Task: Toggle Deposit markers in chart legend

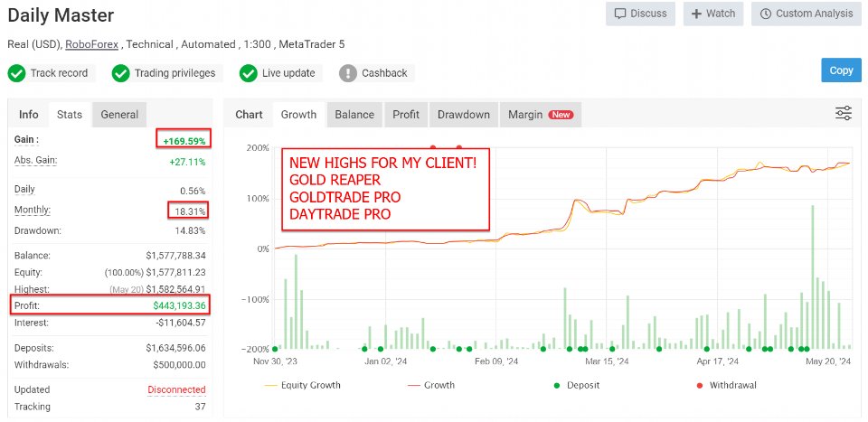Action: (576, 385)
